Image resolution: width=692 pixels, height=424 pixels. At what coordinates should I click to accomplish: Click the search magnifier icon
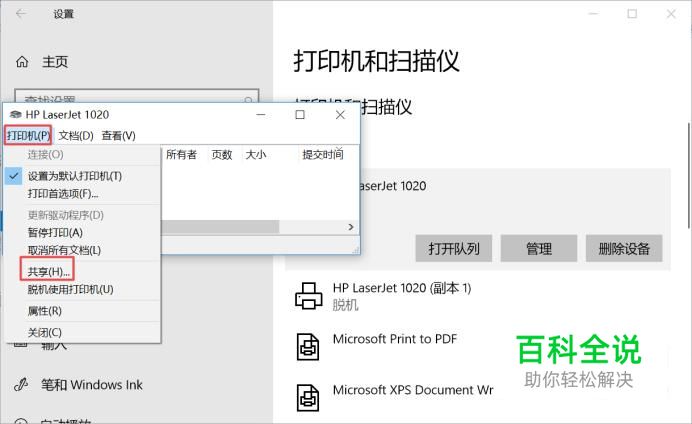[x=248, y=100]
